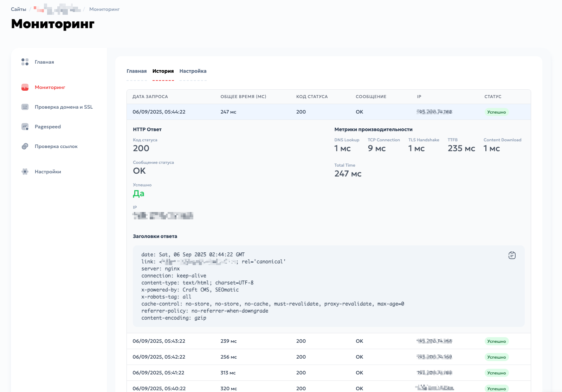562x392 pixels.
Task: Collapse the 05:44:22 request row
Action: [x=329, y=112]
